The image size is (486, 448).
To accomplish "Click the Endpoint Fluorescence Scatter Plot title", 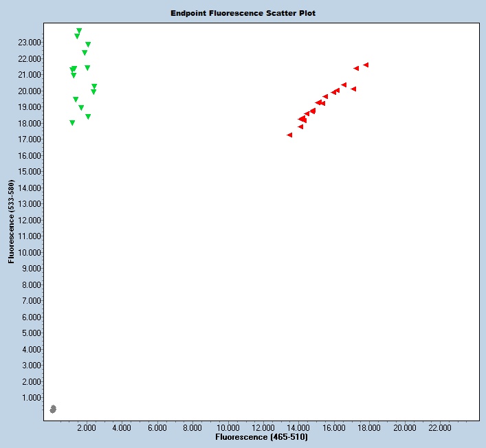I will 243,13.
